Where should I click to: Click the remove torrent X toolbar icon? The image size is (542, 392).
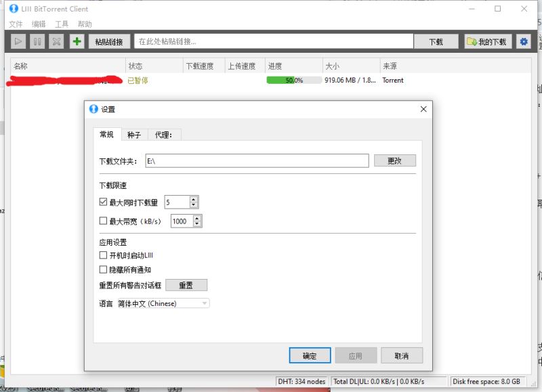coord(56,42)
